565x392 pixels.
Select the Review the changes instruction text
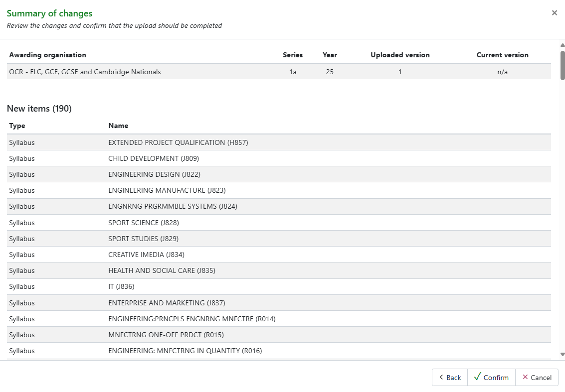114,25
